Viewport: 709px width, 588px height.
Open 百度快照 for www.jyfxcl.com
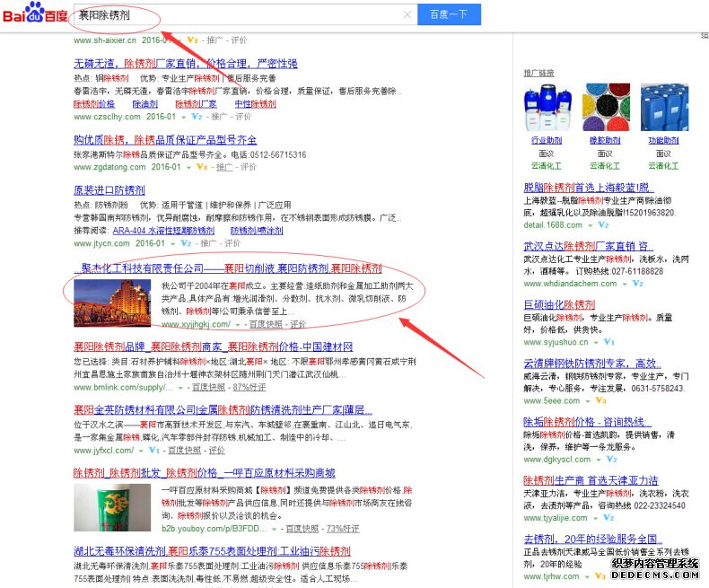click(184, 451)
